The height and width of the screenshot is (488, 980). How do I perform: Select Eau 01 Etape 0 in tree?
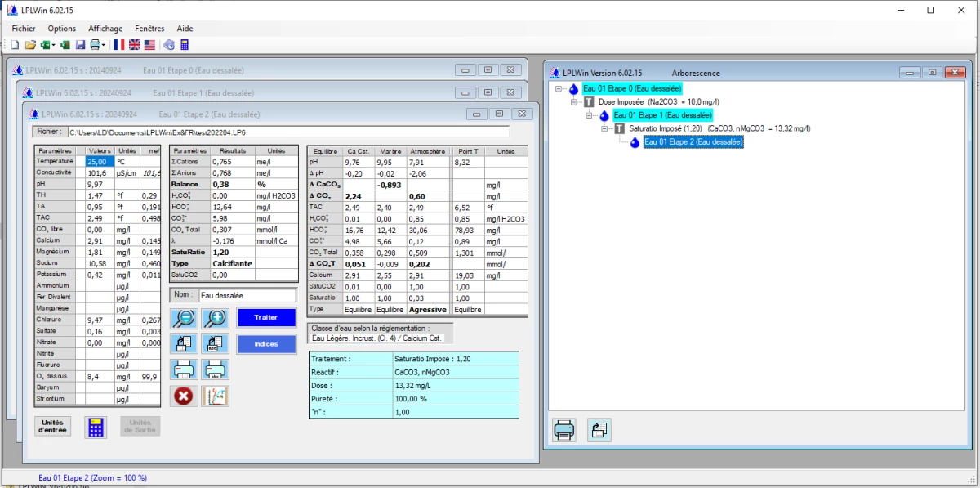tap(632, 88)
